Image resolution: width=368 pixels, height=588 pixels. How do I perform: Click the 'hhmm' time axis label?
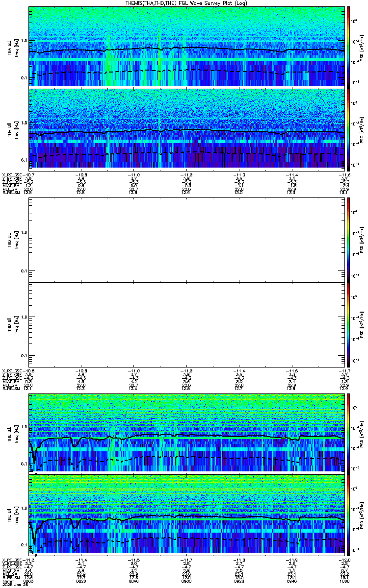tap(7, 581)
